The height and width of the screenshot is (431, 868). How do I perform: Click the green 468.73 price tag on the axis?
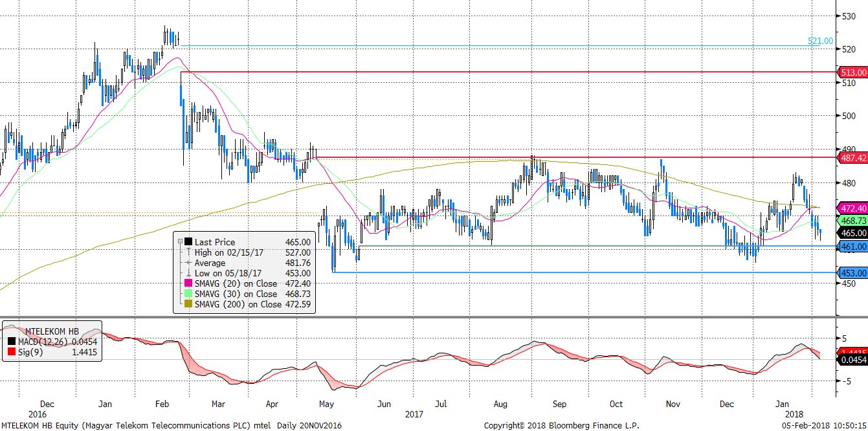coord(852,221)
